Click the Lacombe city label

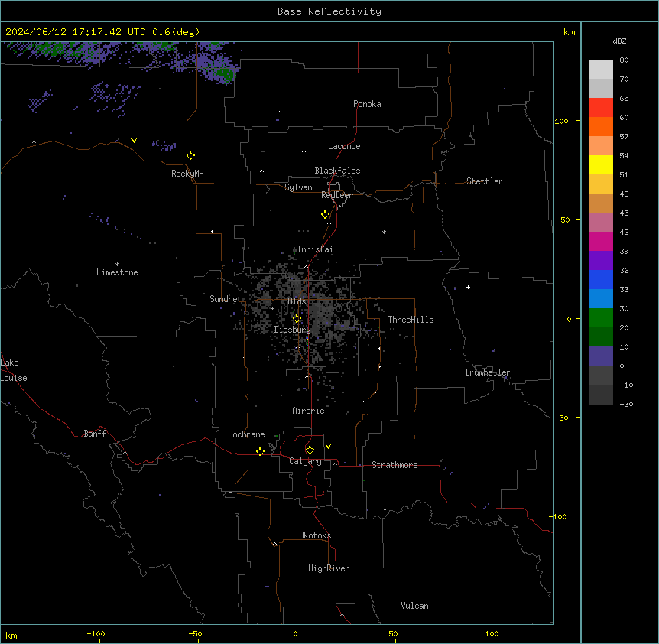pyautogui.click(x=344, y=146)
